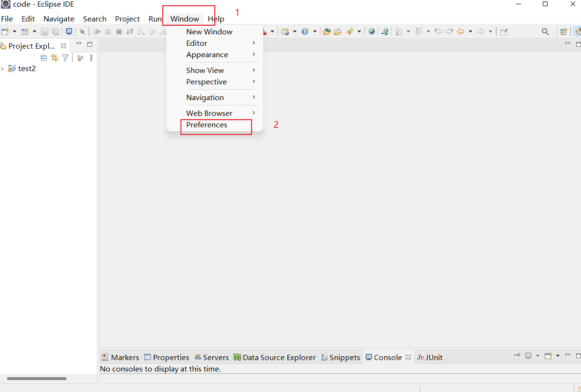The image size is (581, 392).
Task: Click the New wizard toolbar icon
Action: (x=5, y=31)
